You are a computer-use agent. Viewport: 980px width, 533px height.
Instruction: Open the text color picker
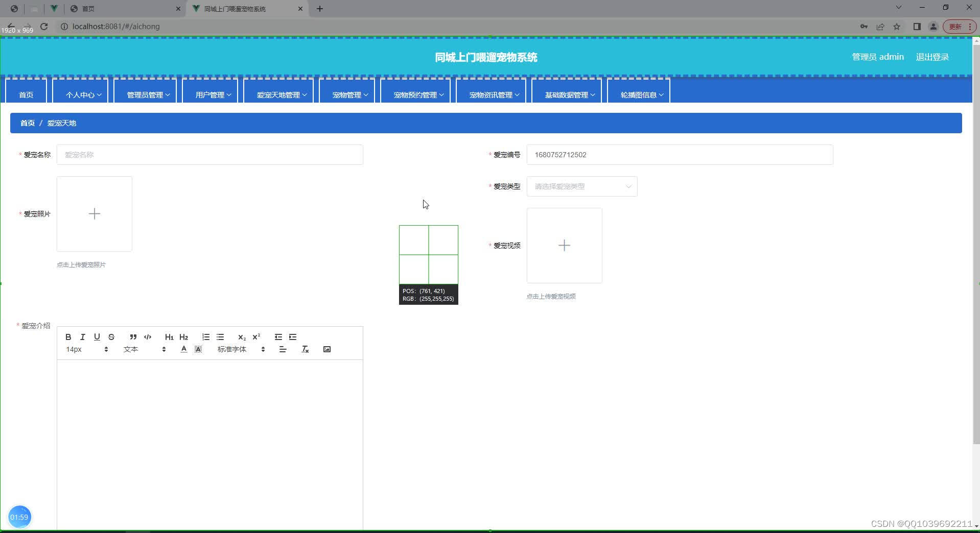coord(184,349)
